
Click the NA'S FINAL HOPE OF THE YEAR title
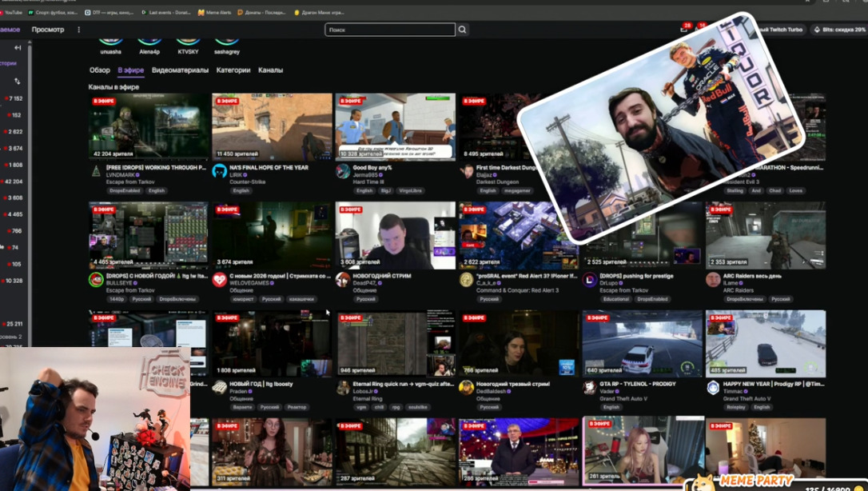269,168
